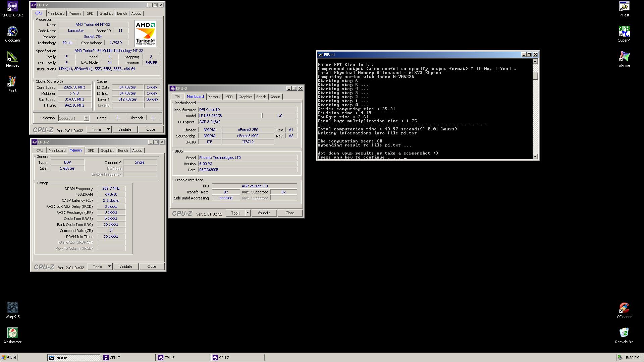644x362 pixels.
Task: Click PiFast vertical scrollbar thumb
Action: pos(535,76)
